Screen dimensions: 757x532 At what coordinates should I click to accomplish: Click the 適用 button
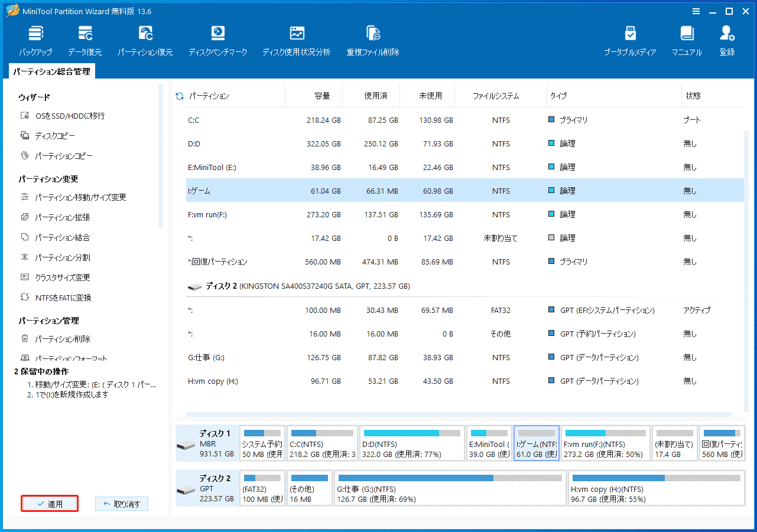pyautogui.click(x=50, y=504)
